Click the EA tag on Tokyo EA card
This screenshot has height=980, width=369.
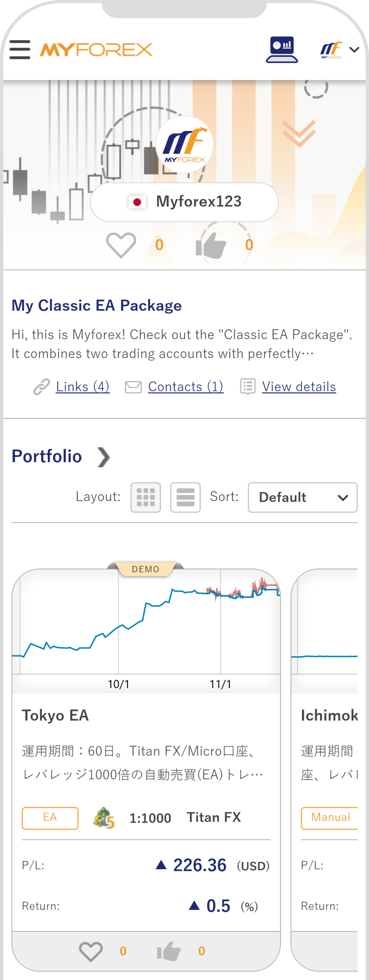50,818
